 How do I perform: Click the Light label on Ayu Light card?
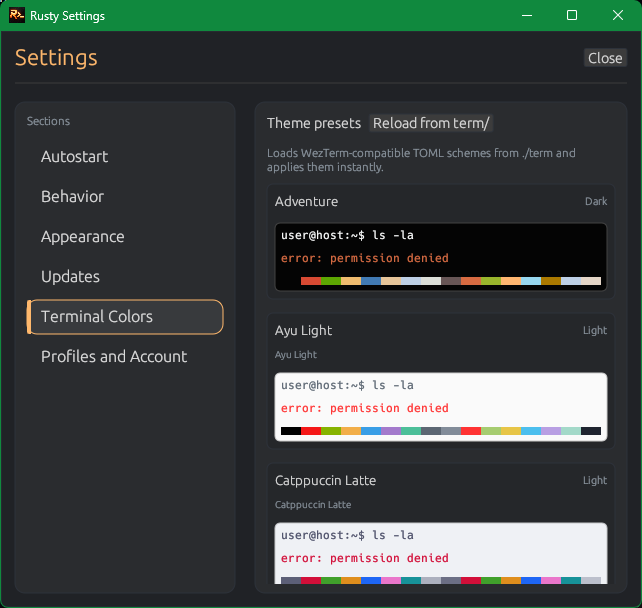pos(595,330)
